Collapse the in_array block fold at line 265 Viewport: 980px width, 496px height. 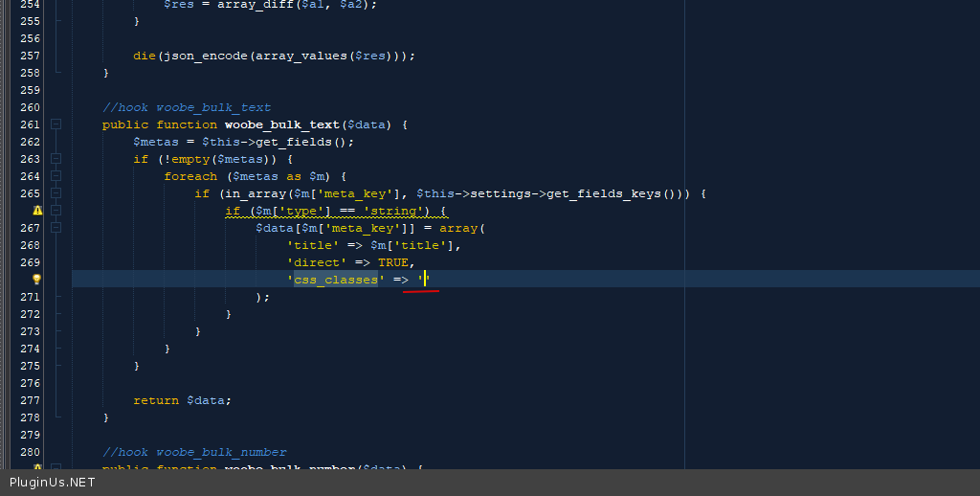(56, 193)
